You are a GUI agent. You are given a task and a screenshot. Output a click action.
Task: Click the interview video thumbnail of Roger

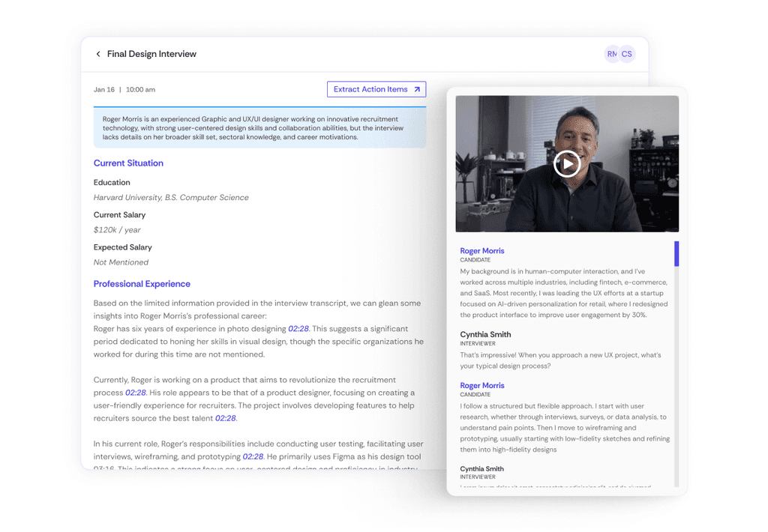click(x=567, y=164)
